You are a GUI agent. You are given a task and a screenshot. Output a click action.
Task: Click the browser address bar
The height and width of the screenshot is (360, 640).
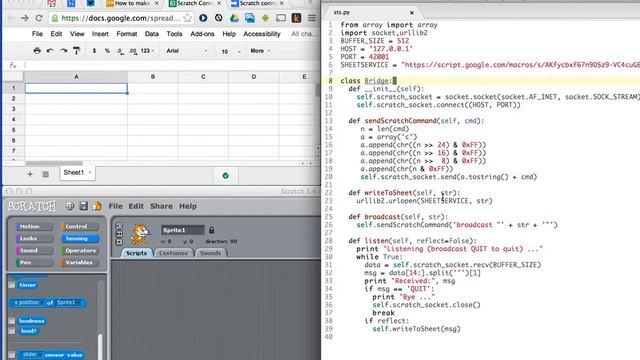click(x=121, y=18)
